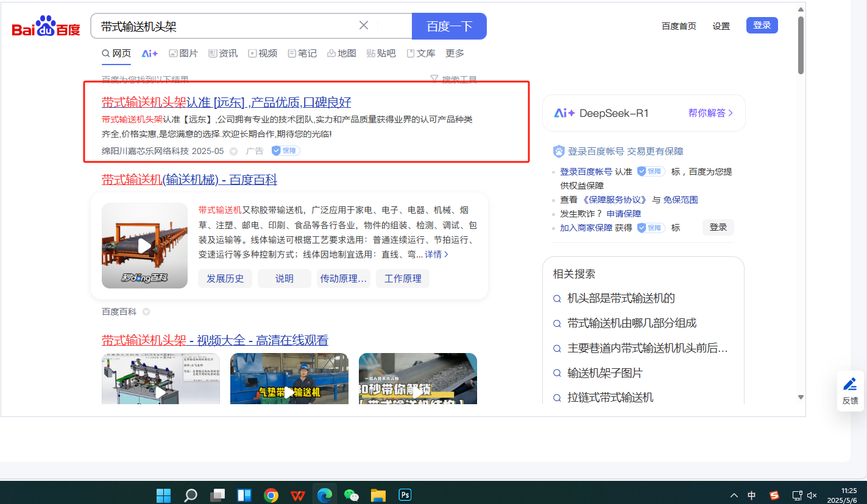Viewport: 867px width, 504px height.
Task: Click the scrollbar down arrow
Action: [801, 397]
